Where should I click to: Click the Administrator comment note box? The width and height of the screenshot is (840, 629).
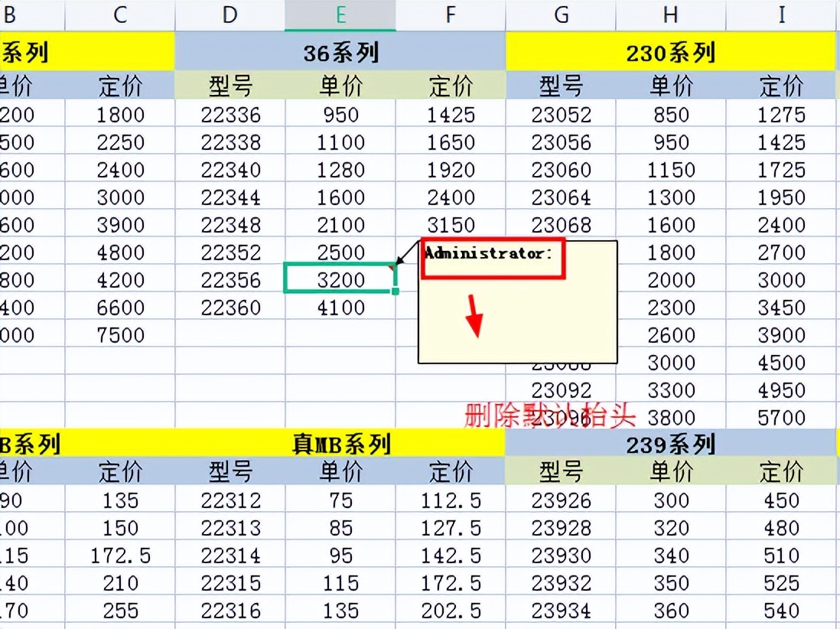point(517,302)
